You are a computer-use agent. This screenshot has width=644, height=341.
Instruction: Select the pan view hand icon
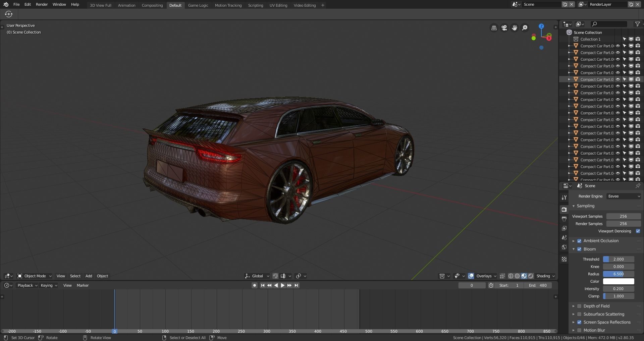click(515, 28)
